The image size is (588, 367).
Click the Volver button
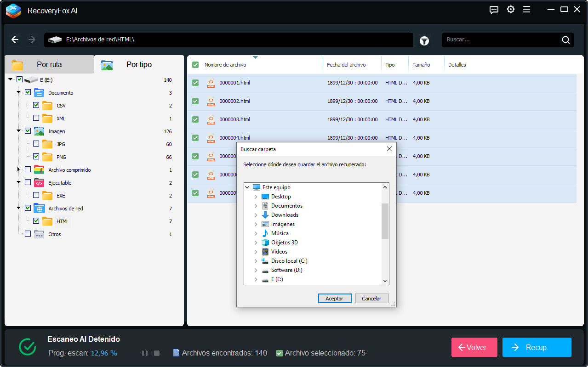tap(474, 347)
